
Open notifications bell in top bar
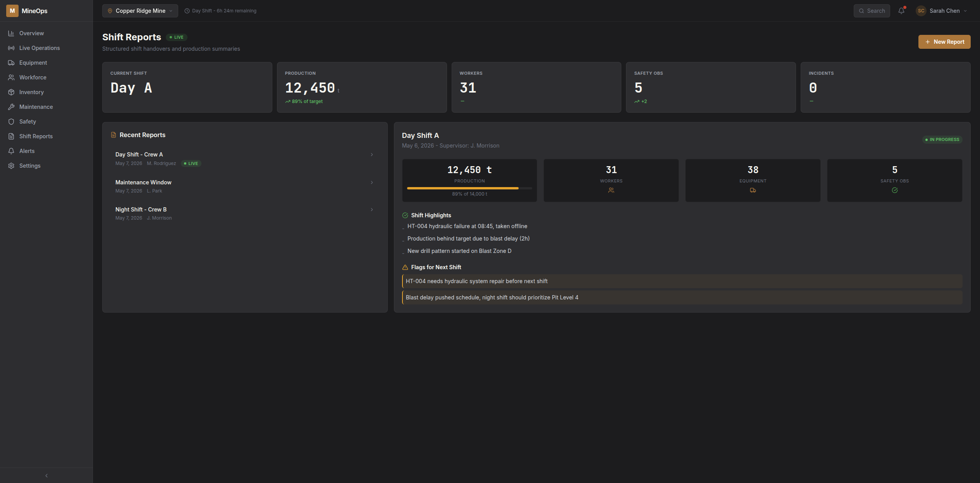pyautogui.click(x=901, y=11)
